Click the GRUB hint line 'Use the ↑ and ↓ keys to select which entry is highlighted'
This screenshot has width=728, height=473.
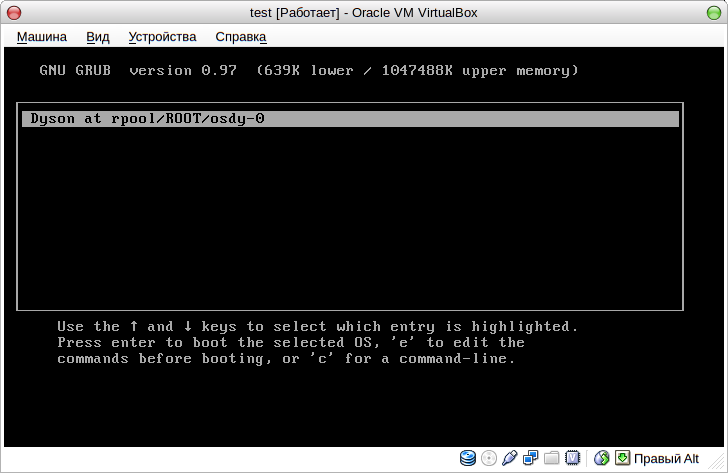(318, 327)
